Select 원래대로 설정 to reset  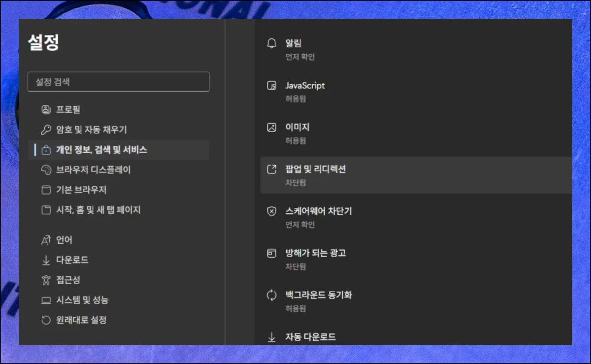pos(81,320)
